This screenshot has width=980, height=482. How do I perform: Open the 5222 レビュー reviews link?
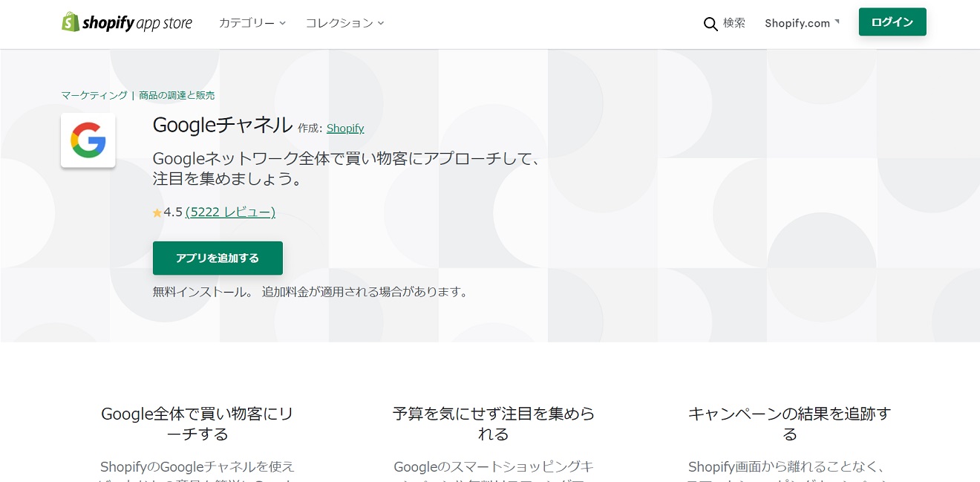(x=230, y=212)
